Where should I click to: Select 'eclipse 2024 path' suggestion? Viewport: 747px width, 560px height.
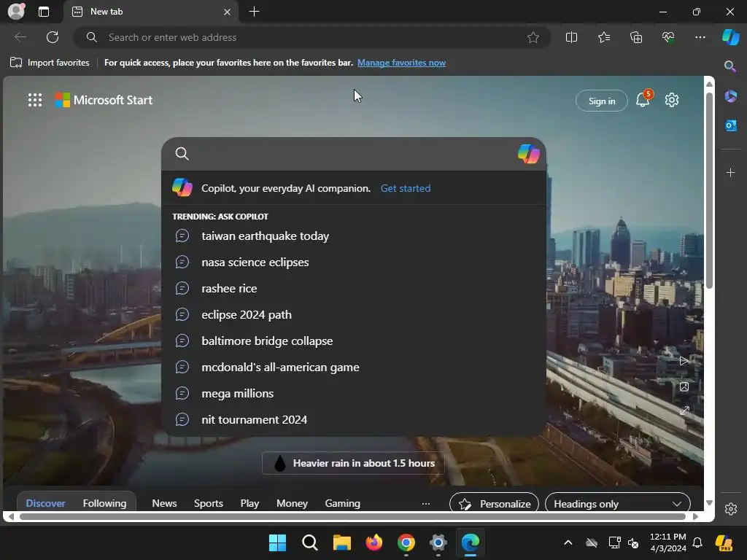354,314
